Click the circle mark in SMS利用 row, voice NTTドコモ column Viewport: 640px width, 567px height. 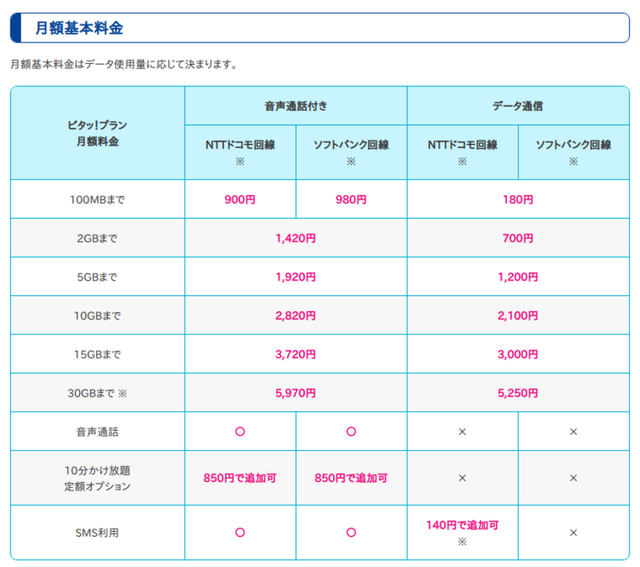[240, 532]
